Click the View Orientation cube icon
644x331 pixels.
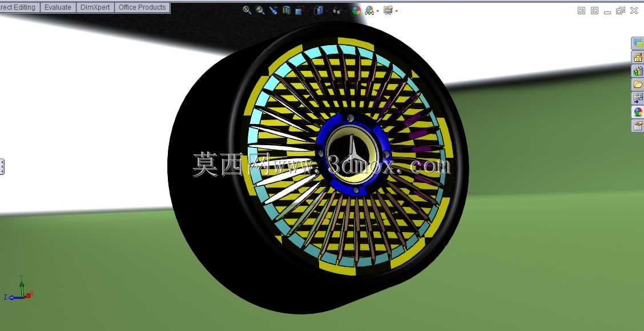click(299, 11)
